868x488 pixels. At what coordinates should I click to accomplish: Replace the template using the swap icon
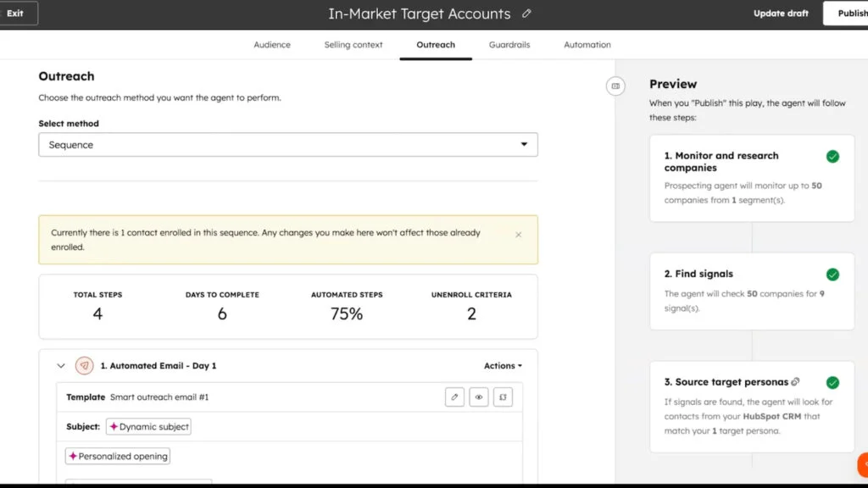503,397
